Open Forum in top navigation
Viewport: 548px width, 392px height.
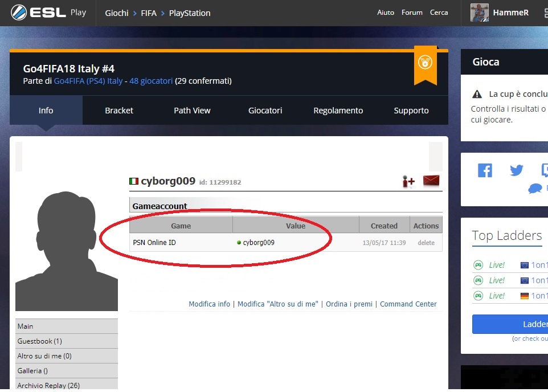coord(412,13)
